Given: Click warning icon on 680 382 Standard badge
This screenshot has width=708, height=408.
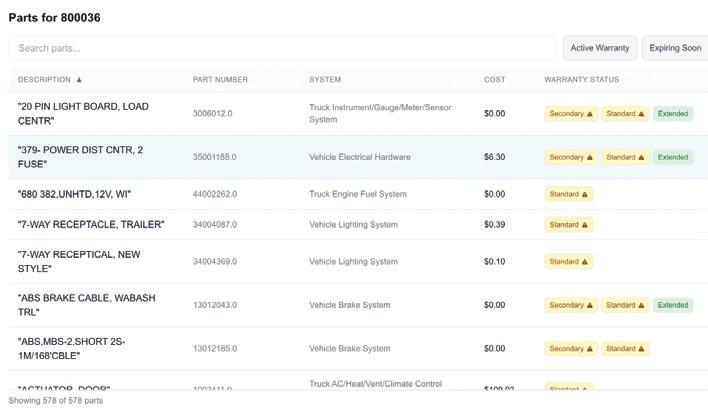Looking at the screenshot, I should click(x=585, y=194).
